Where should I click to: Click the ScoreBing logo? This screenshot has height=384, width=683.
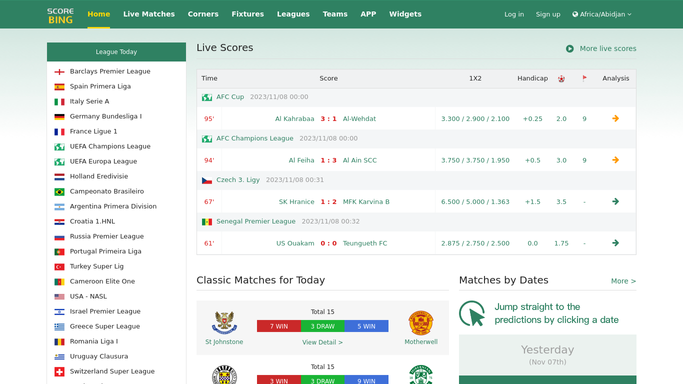coord(60,16)
